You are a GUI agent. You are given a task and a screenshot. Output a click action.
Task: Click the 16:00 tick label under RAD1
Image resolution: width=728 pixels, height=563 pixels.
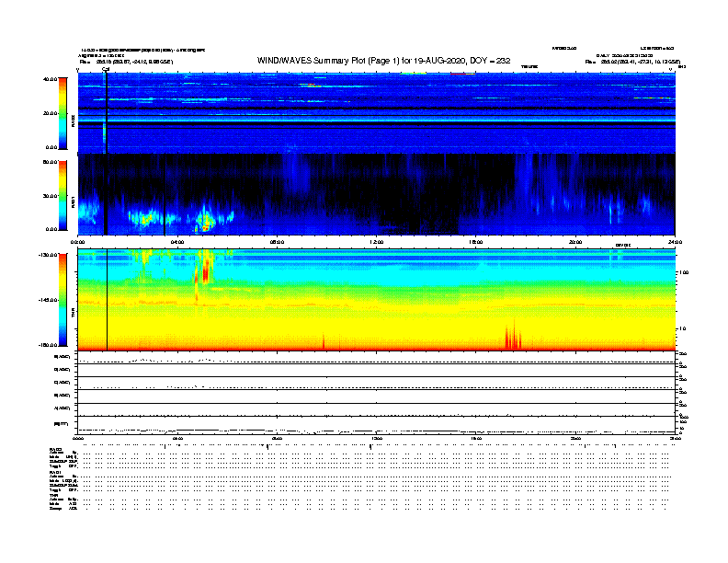[476, 242]
